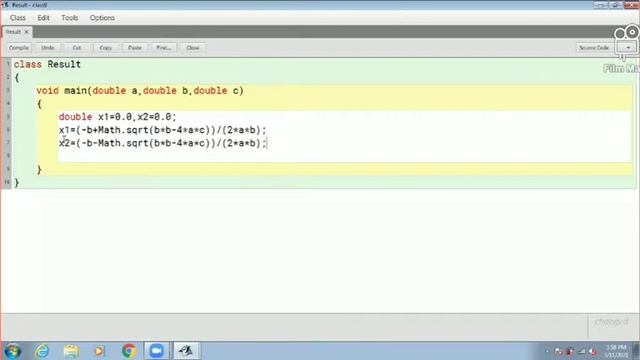Click the volume icon in system tray
640x360 pixels.
(593, 351)
